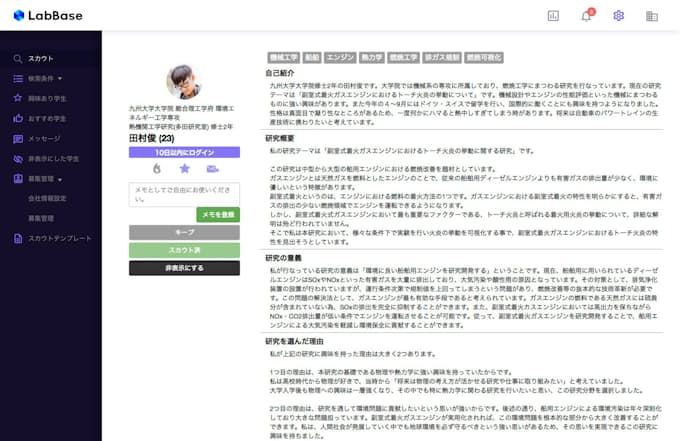Click the memo text input field
The width and height of the screenshot is (680, 441).
[184, 194]
